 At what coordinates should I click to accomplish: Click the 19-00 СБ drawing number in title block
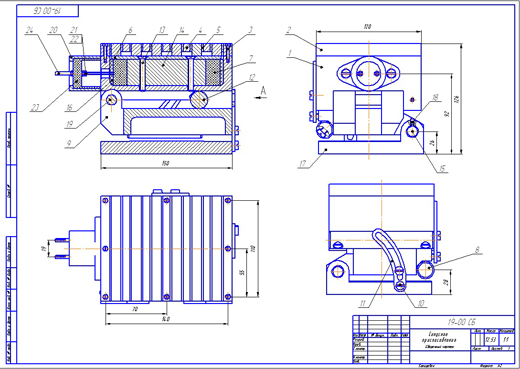[x=462, y=322]
